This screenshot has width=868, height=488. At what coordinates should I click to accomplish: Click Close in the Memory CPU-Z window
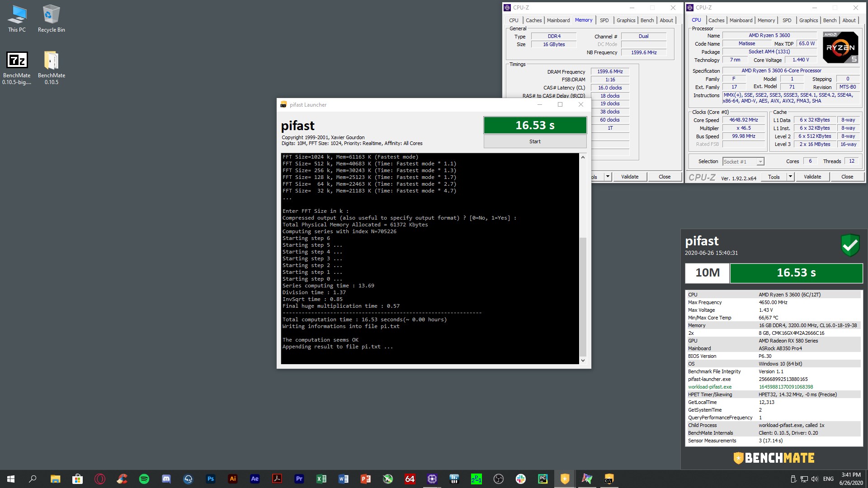click(x=665, y=177)
